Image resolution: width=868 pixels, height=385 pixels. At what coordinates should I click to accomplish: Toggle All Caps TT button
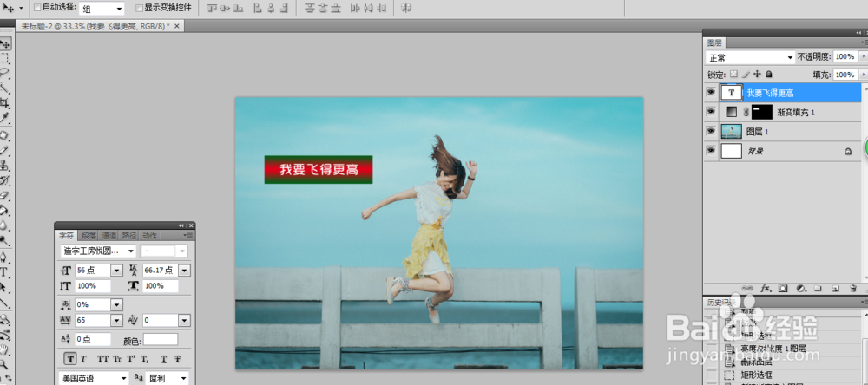pos(103,358)
